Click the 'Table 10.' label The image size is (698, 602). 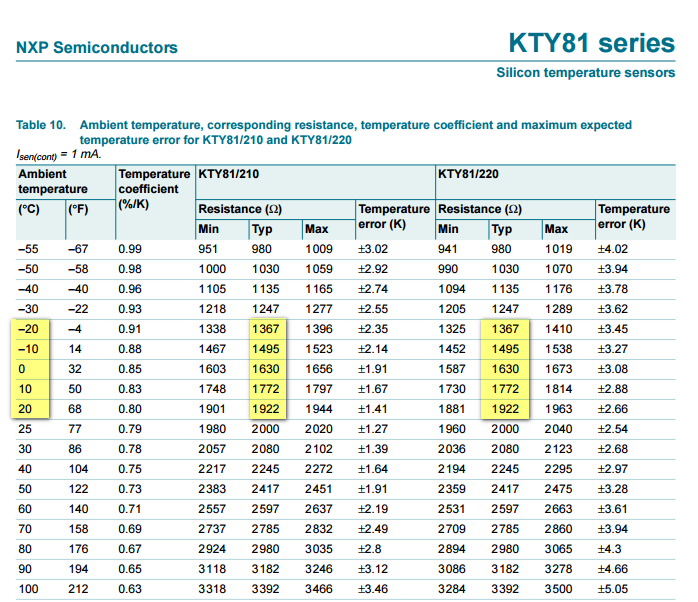[41, 125]
